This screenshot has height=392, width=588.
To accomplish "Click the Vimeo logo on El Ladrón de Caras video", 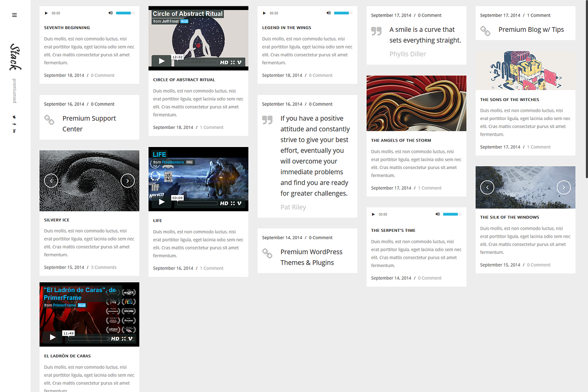I will click(x=131, y=339).
